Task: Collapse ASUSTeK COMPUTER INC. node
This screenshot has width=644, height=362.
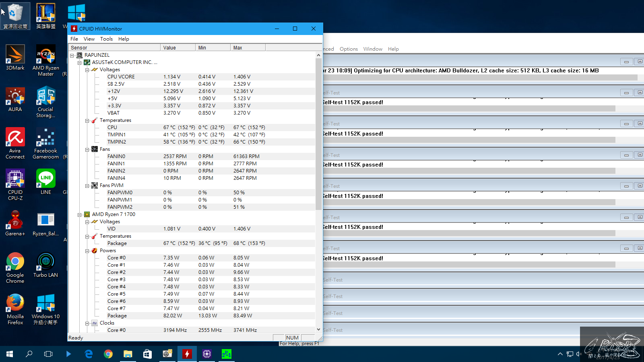Action: (x=80, y=62)
